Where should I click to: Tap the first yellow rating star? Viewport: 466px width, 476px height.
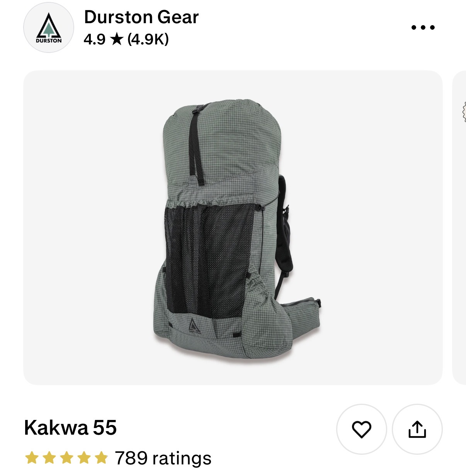pyautogui.click(x=32, y=458)
